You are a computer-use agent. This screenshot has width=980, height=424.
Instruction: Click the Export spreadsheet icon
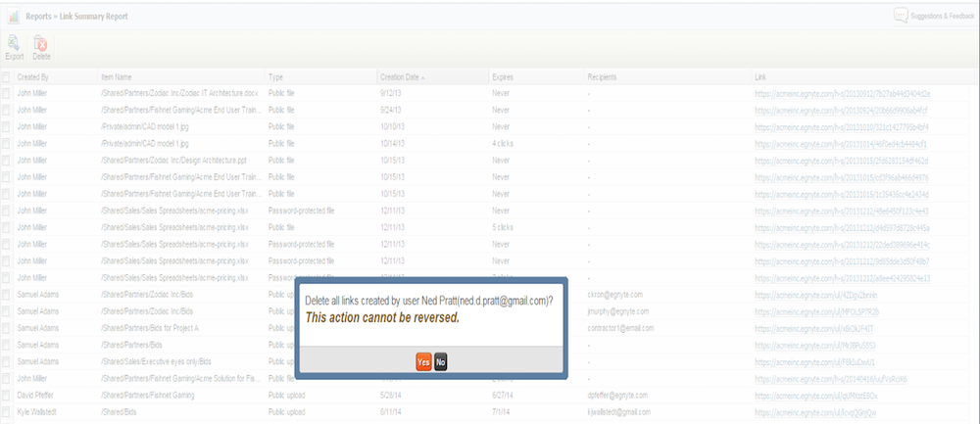[x=14, y=44]
